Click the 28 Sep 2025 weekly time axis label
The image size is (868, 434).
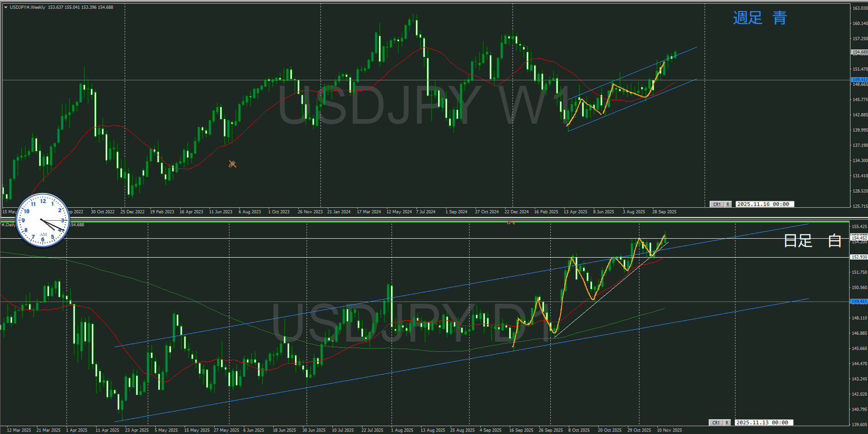(664, 212)
